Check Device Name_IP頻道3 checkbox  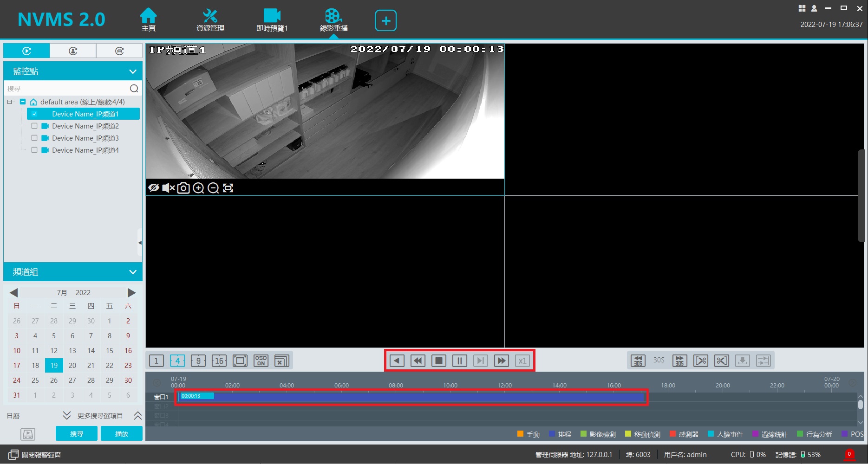click(x=34, y=138)
